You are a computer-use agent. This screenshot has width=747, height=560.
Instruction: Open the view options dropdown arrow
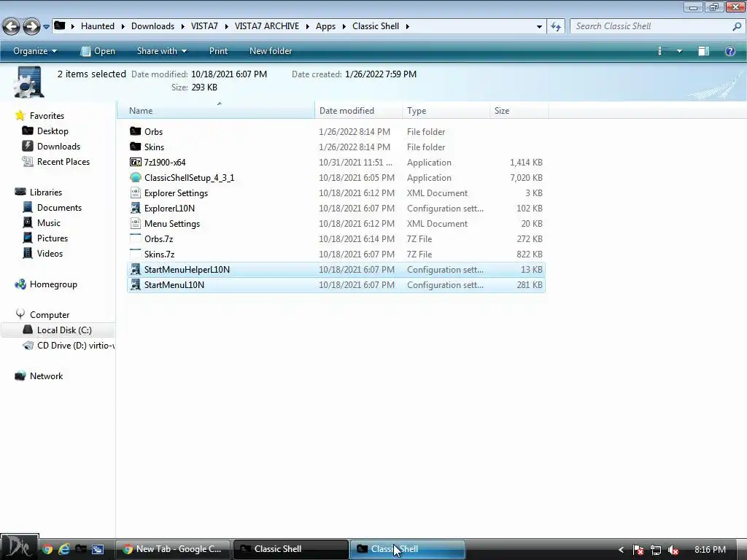(x=679, y=51)
